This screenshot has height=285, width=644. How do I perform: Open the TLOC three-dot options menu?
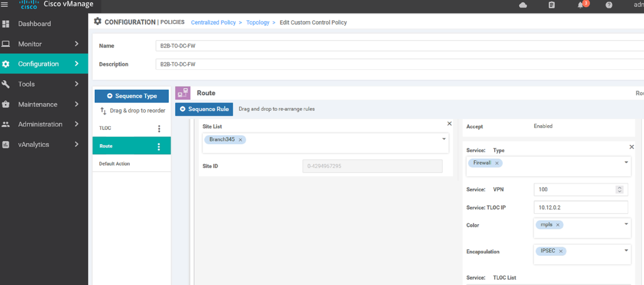coord(159,128)
